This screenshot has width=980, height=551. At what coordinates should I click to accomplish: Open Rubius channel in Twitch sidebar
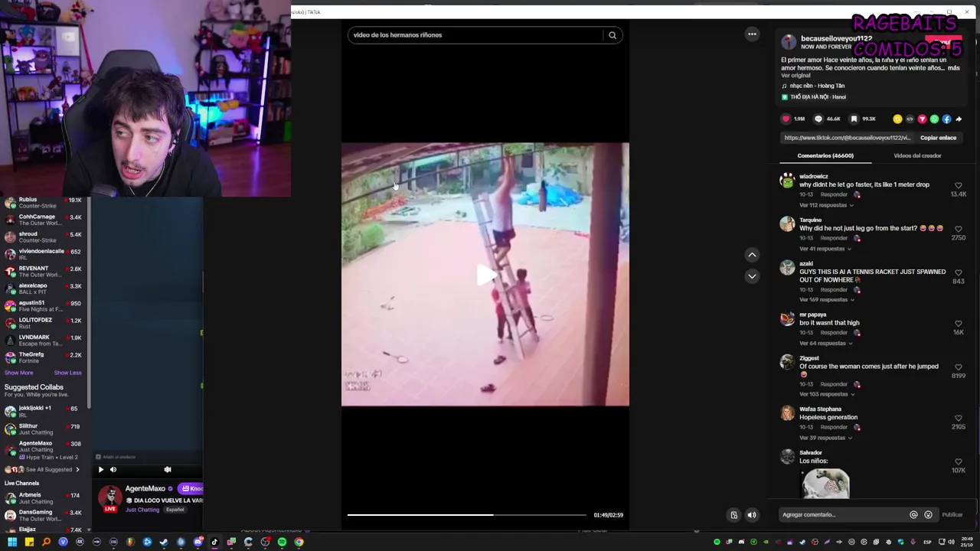[43, 203]
